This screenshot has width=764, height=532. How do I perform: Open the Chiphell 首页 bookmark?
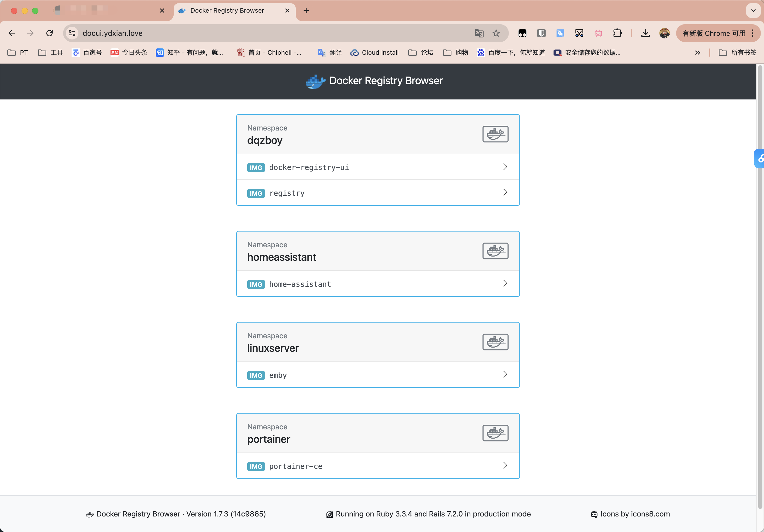(x=269, y=53)
